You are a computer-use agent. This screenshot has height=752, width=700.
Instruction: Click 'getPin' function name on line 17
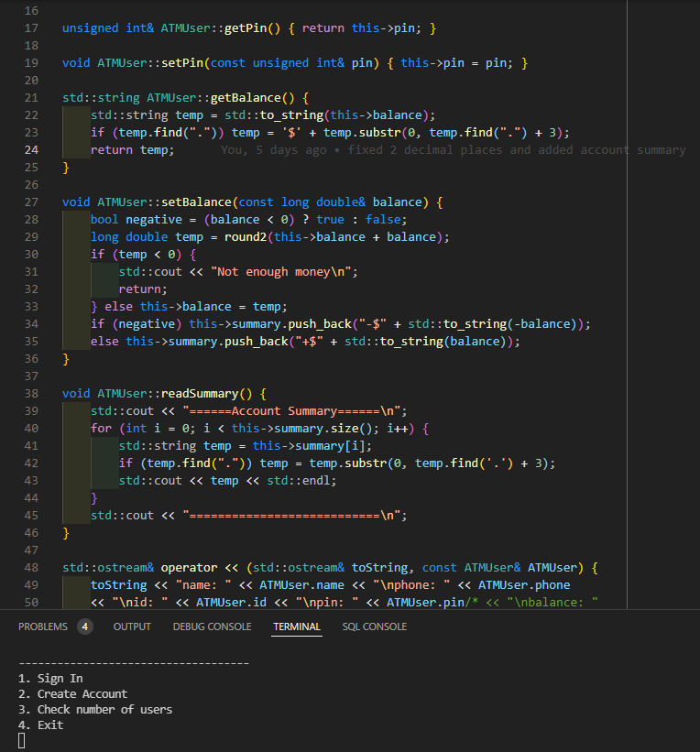pos(246,28)
